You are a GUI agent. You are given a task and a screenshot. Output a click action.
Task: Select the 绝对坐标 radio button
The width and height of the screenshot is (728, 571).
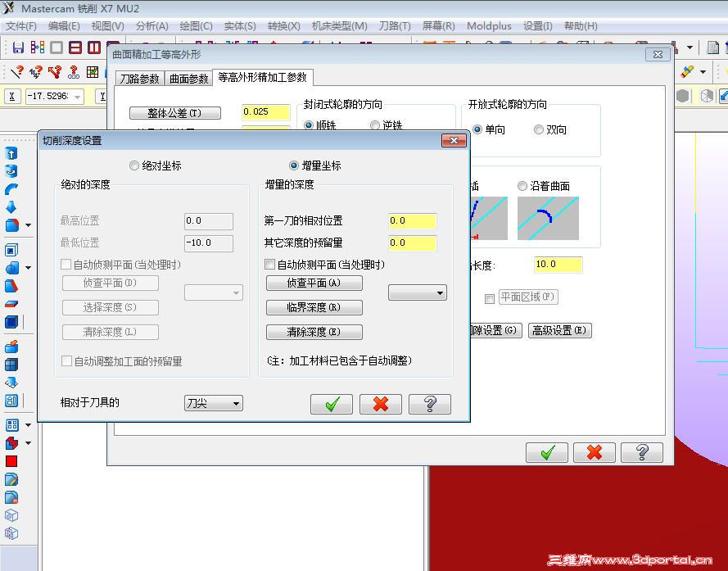click(134, 165)
